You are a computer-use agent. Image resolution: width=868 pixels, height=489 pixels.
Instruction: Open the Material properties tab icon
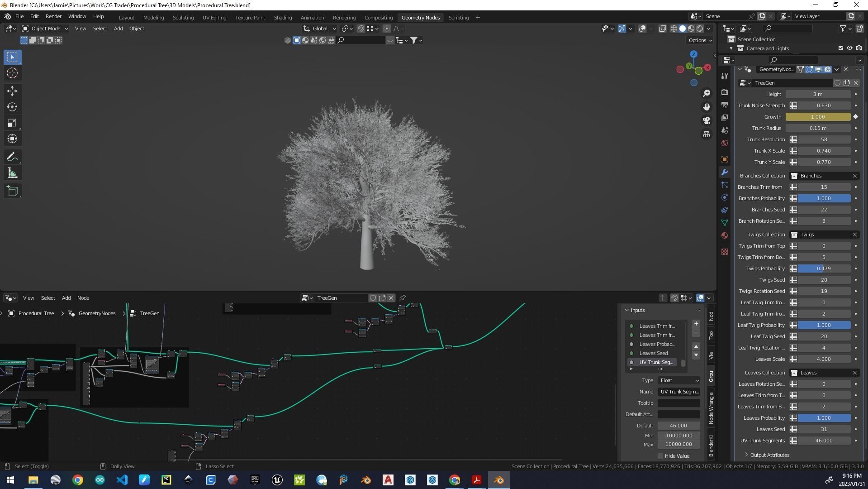coord(725,235)
